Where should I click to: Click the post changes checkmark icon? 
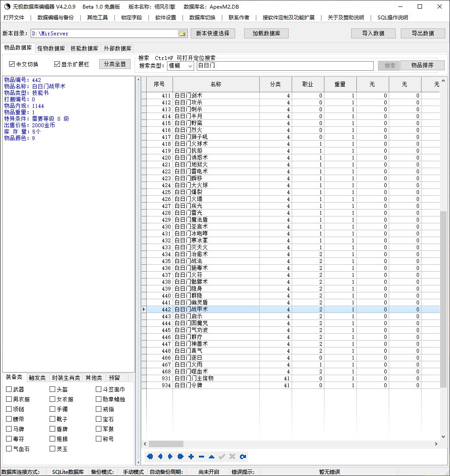(222, 457)
